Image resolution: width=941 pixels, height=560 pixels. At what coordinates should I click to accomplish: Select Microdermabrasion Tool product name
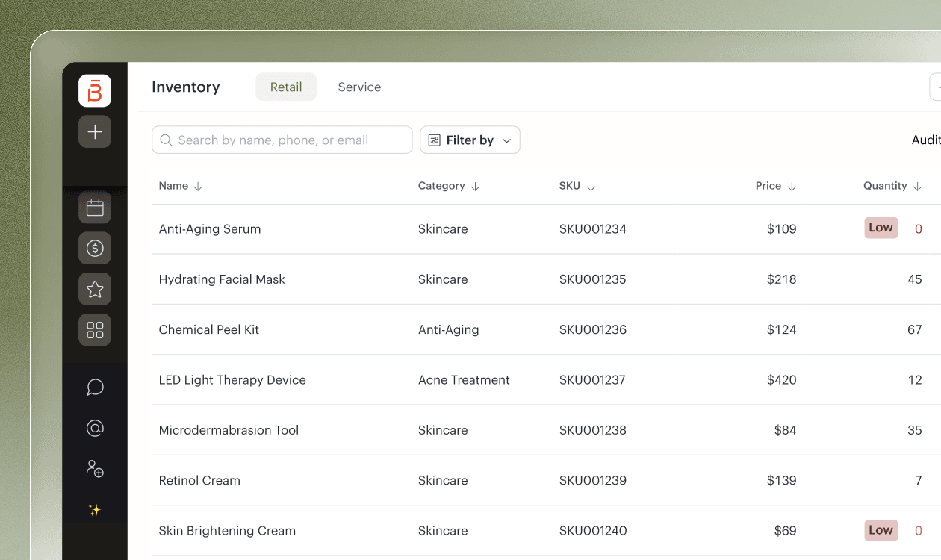coord(229,430)
